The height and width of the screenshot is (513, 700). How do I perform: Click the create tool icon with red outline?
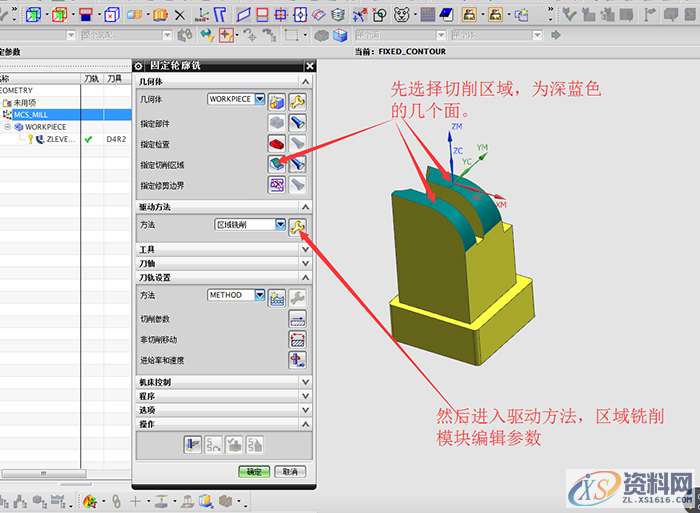coord(59,15)
